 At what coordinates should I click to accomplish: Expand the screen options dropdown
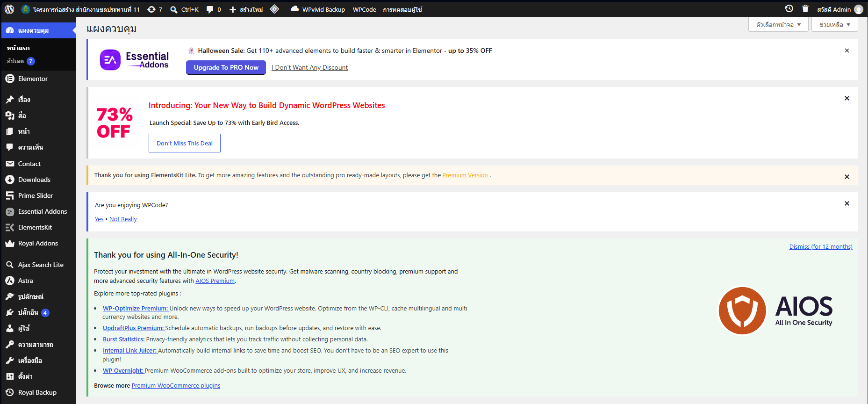click(x=778, y=24)
